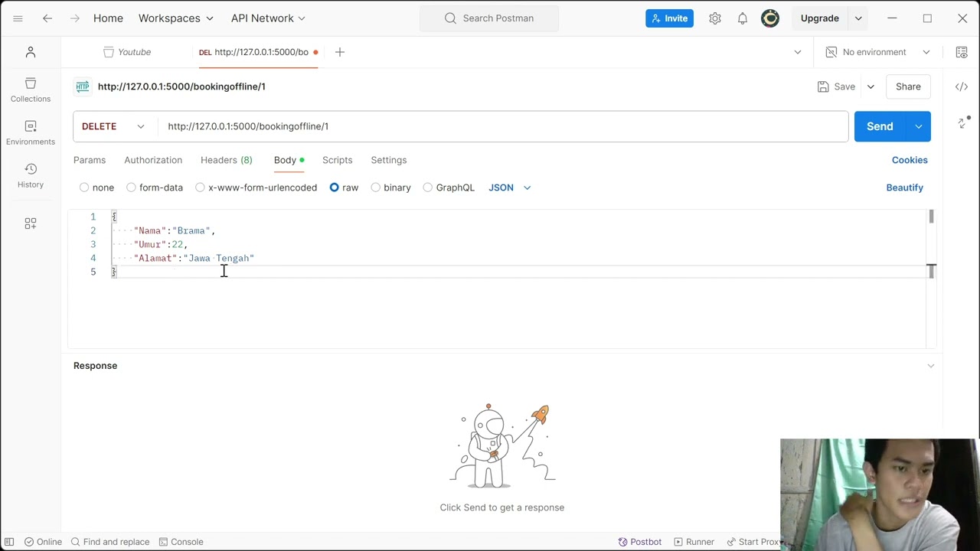Switch to the Scripts tab
The height and width of the screenshot is (551, 980).
tap(338, 160)
